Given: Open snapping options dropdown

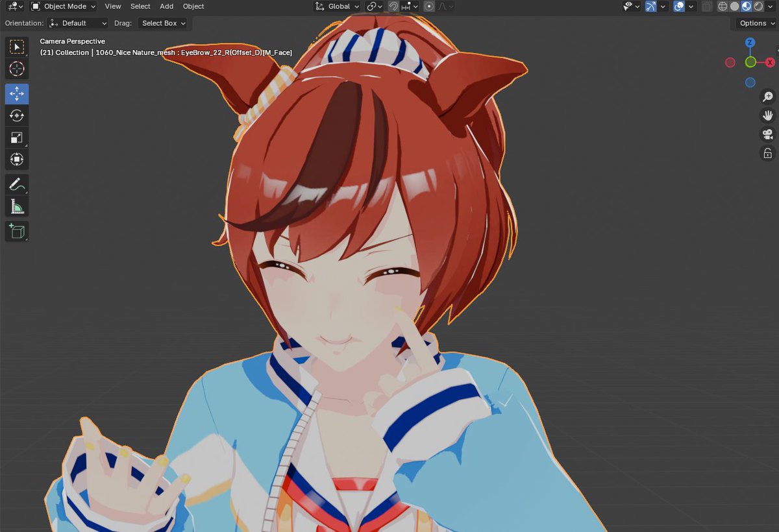Looking at the screenshot, I should (x=409, y=6).
